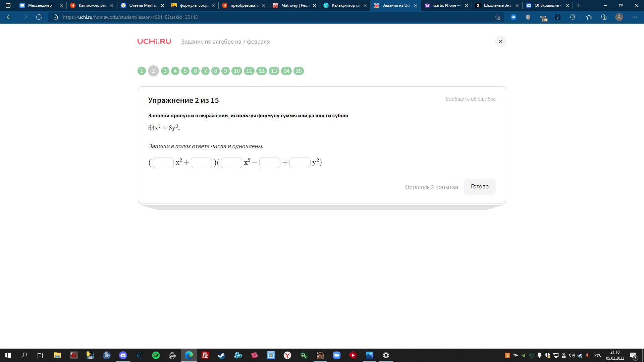Click the first coefficient input before x²

[x=163, y=163]
